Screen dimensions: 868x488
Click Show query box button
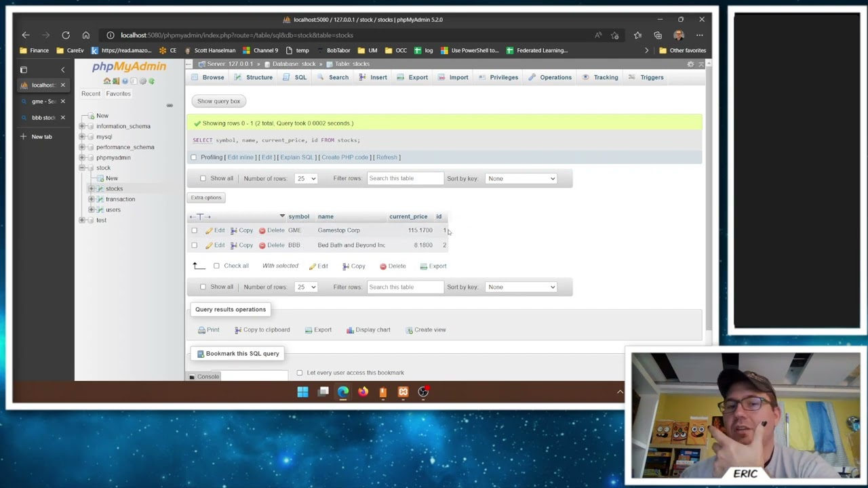[x=218, y=102]
